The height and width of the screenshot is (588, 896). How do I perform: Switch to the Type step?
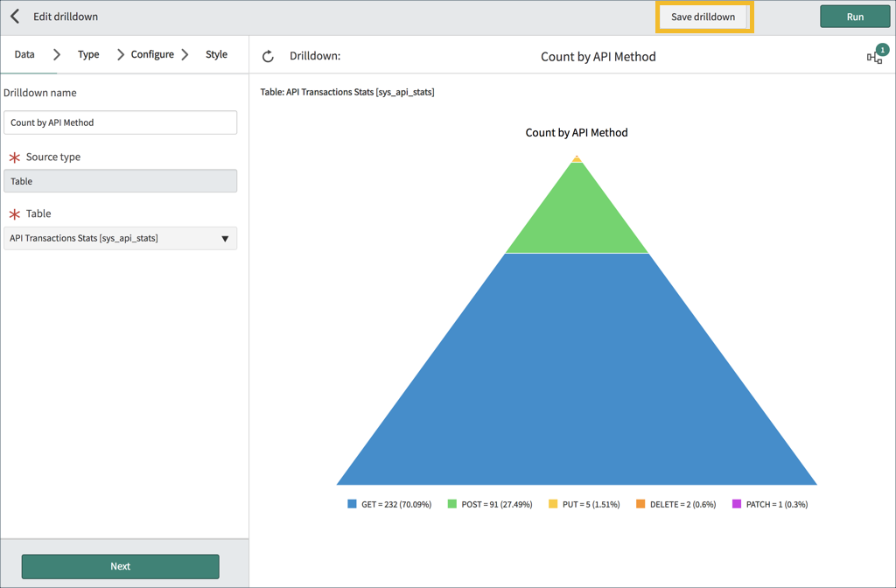(87, 53)
